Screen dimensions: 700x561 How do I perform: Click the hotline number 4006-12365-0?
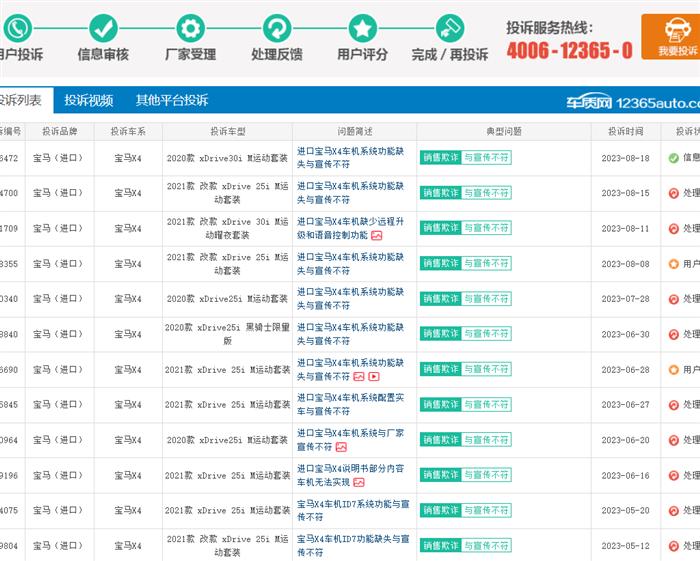[x=570, y=50]
